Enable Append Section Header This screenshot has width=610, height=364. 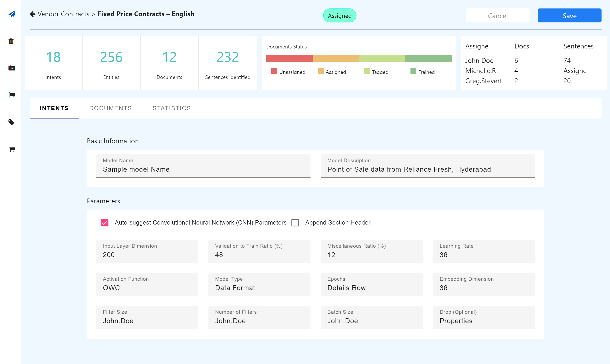pyautogui.click(x=295, y=222)
